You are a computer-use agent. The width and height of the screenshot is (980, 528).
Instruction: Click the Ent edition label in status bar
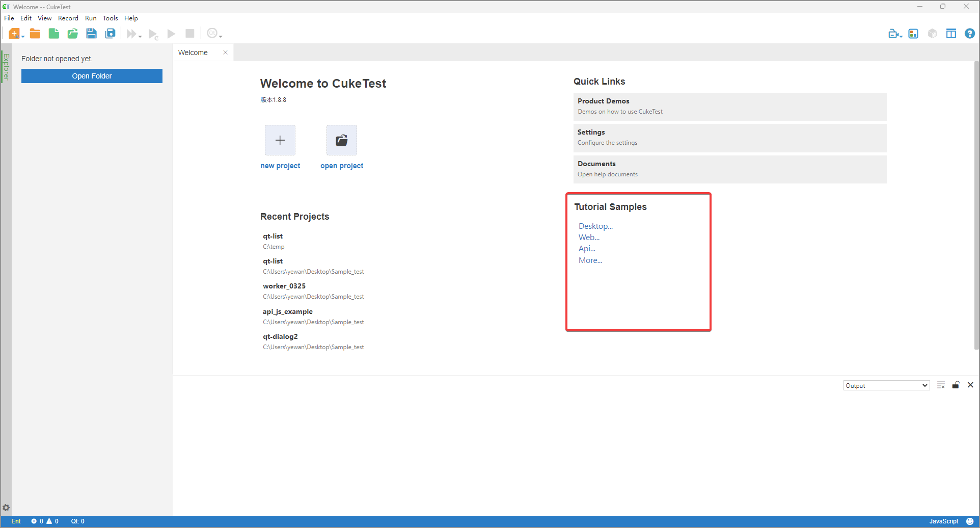click(16, 521)
